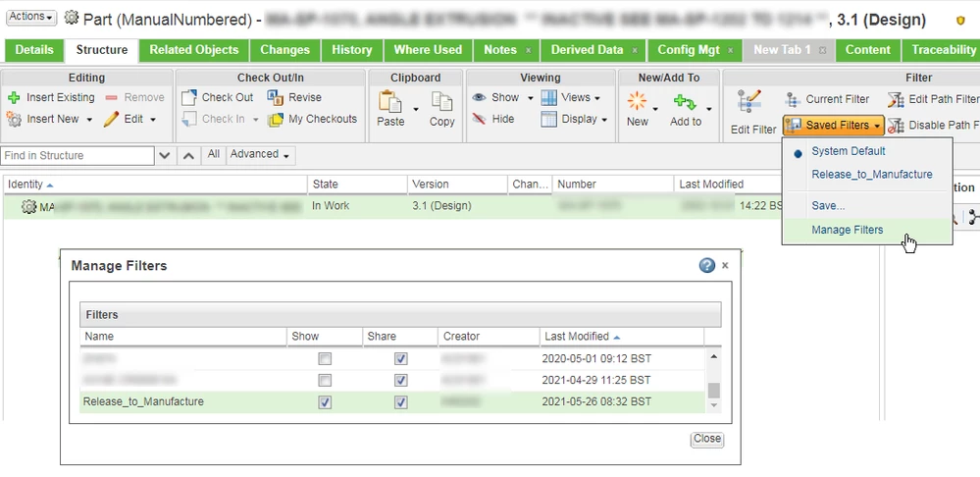Image resolution: width=980 pixels, height=477 pixels.
Task: Click the Filters list scrollbar up arrow
Action: click(x=714, y=356)
